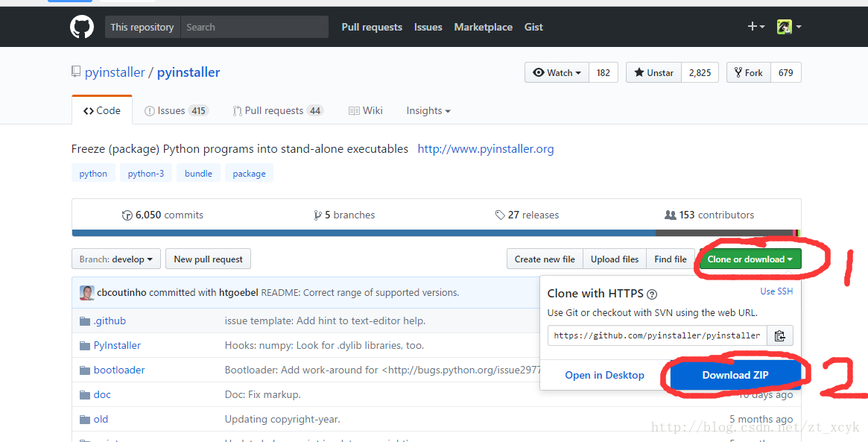
Task: Open the GitHub Octocat home logo
Action: 82,27
